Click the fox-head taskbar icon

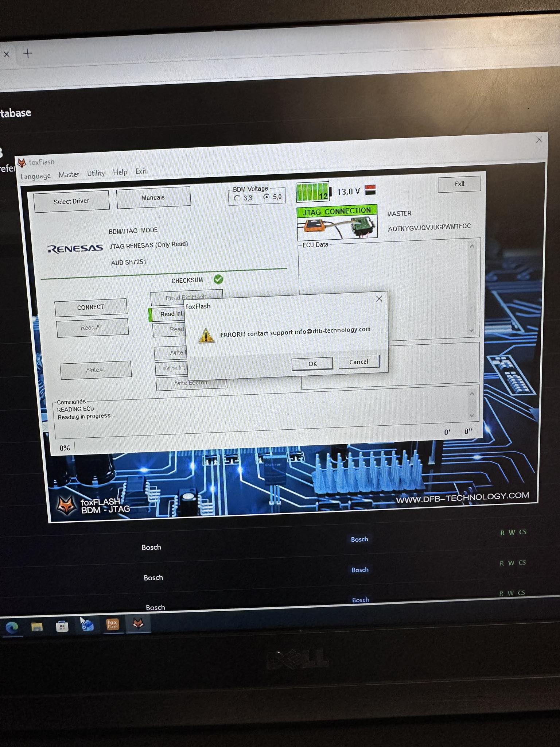point(138,623)
